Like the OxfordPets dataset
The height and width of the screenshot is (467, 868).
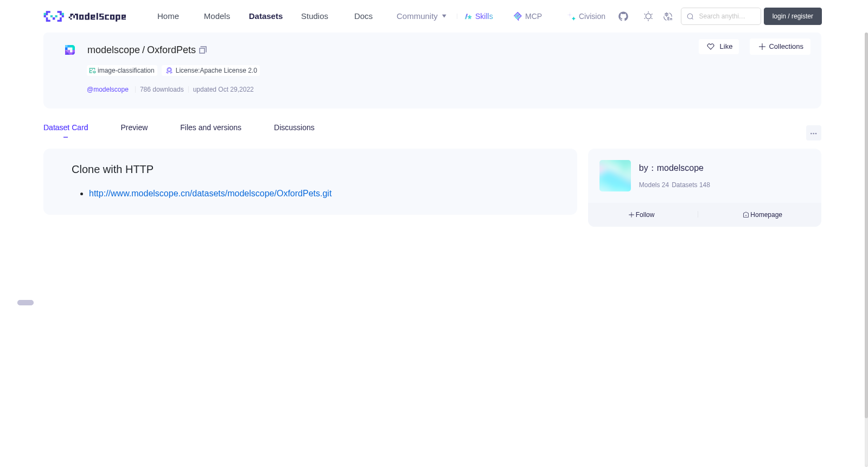719,47
